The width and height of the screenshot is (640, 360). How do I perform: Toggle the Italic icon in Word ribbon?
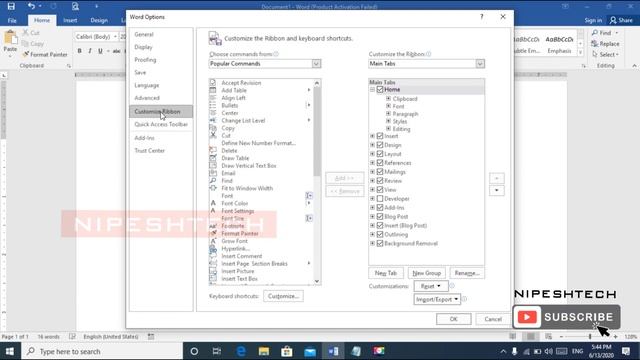tap(90, 51)
